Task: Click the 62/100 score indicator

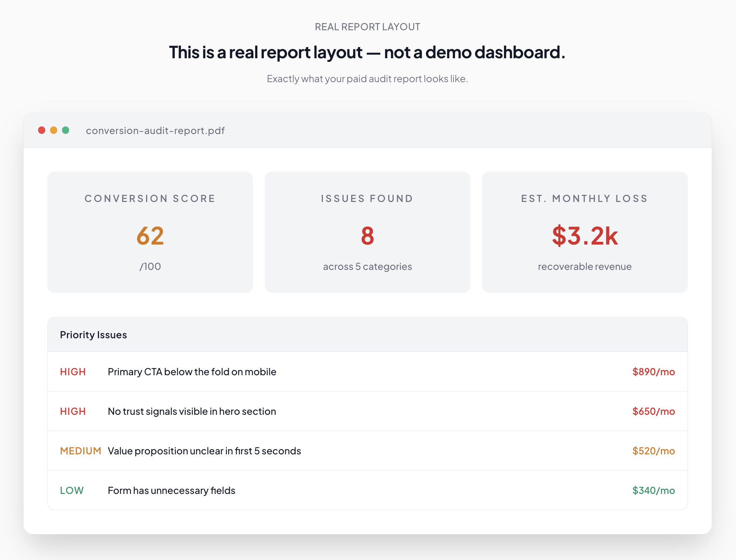Action: (150, 235)
